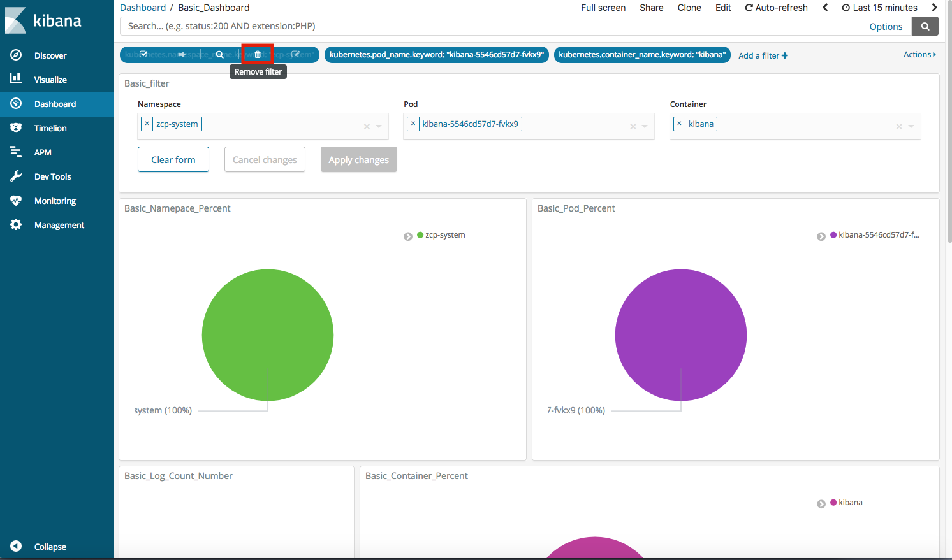
Task: Open the Timelion icon in sidebar
Action: [x=16, y=127]
